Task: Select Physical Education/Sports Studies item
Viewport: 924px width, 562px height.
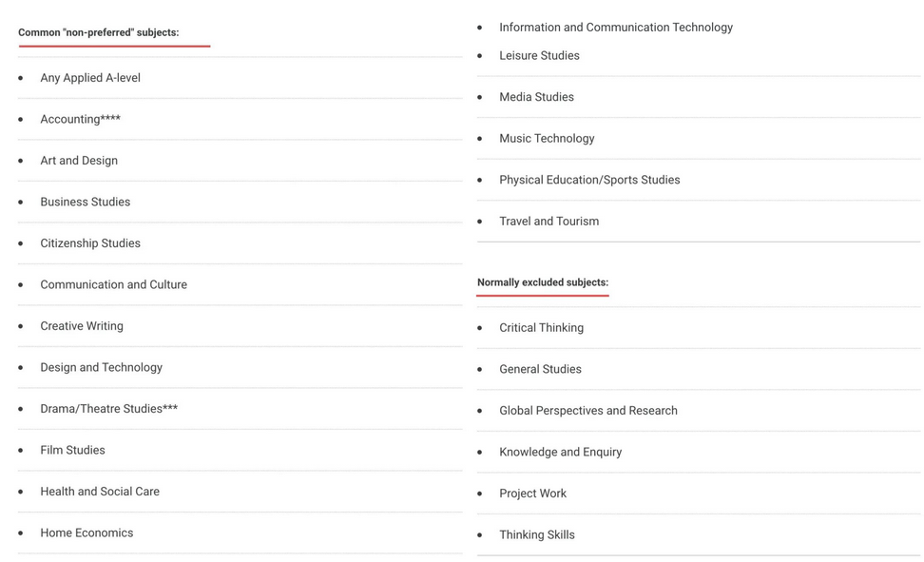Action: coord(589,180)
